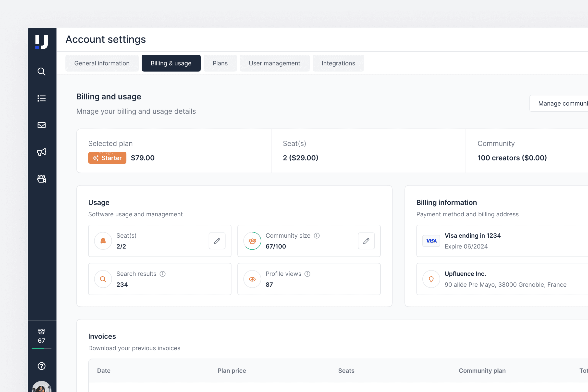The height and width of the screenshot is (392, 588).
Task: Click the search icon in the sidebar
Action: pyautogui.click(x=42, y=71)
